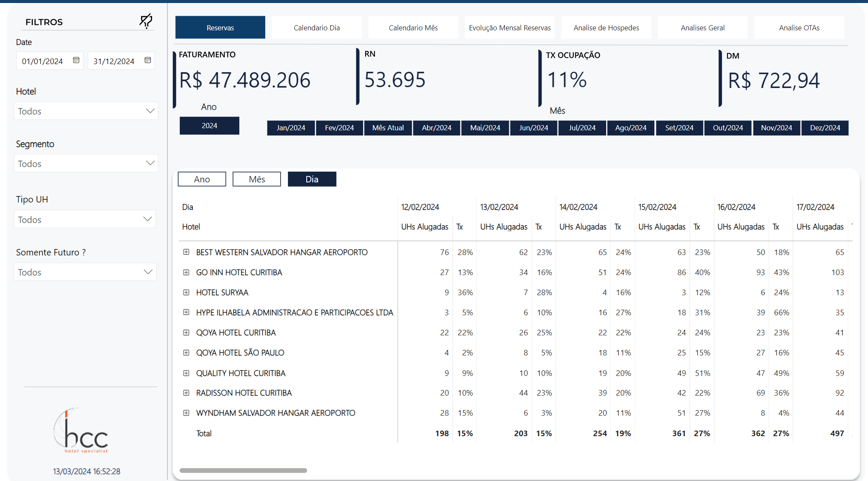This screenshot has height=481, width=868.
Task: Expand WYNDHAM SALVADOR HANGAR AEROPORTO row
Action: (186, 413)
